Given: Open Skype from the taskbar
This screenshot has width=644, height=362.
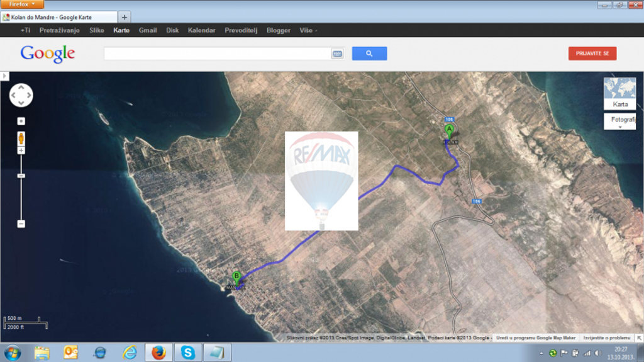Looking at the screenshot, I should tap(187, 353).
